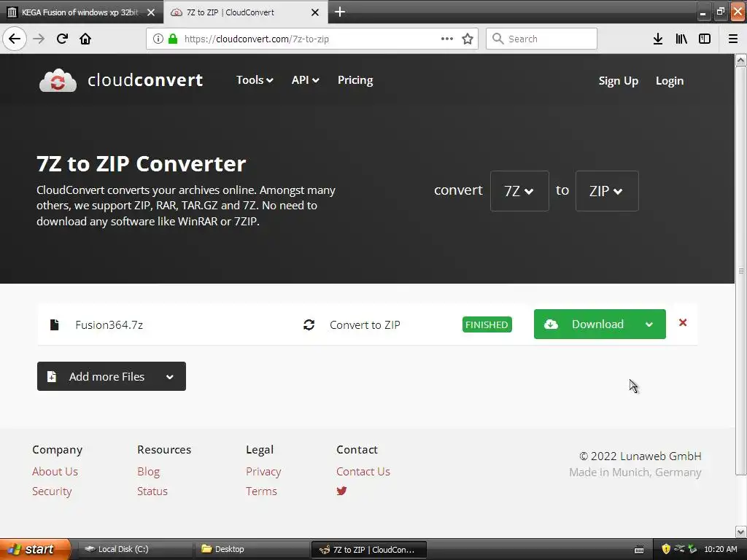The height and width of the screenshot is (560, 747).
Task: Open the library bookshelf icon
Action: tap(681, 39)
